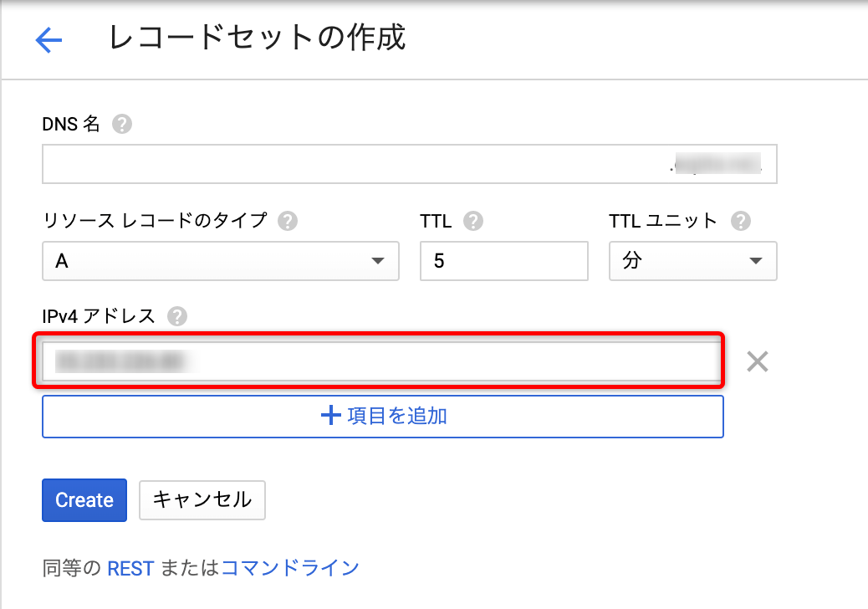This screenshot has height=609, width=868.
Task: Open the REST equivalent link
Action: coord(130,569)
